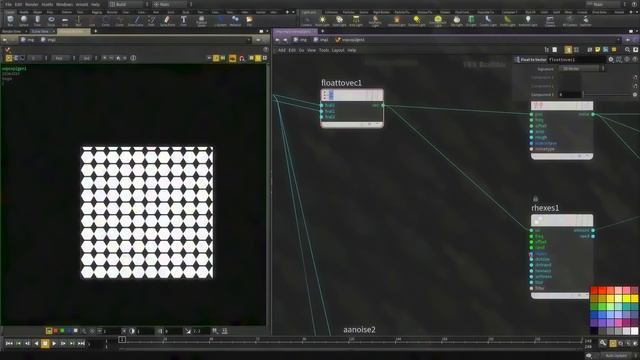Open the Auto Update dropdown

(617, 356)
